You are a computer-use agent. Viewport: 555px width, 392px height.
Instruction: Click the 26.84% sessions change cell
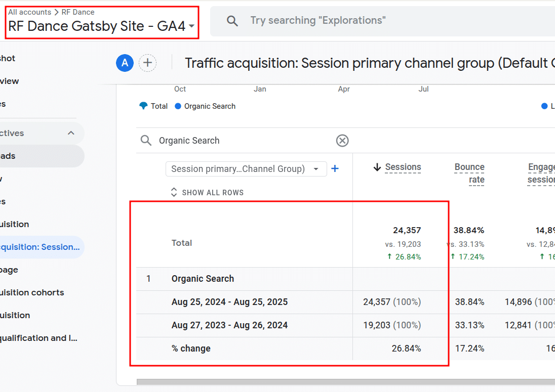(x=406, y=349)
